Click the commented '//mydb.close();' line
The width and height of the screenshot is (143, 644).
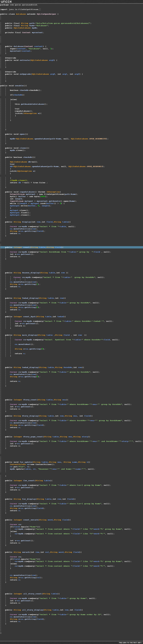tap(19, 180)
